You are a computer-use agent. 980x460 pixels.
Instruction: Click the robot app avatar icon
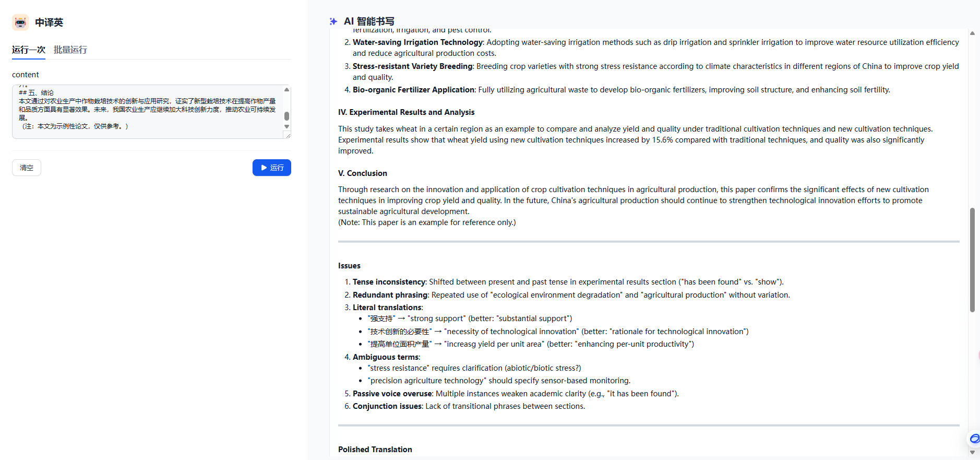20,22
